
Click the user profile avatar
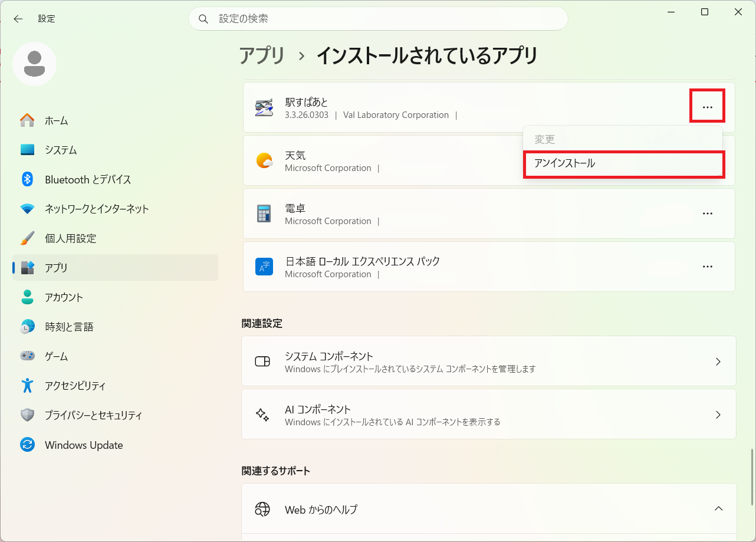[x=35, y=64]
